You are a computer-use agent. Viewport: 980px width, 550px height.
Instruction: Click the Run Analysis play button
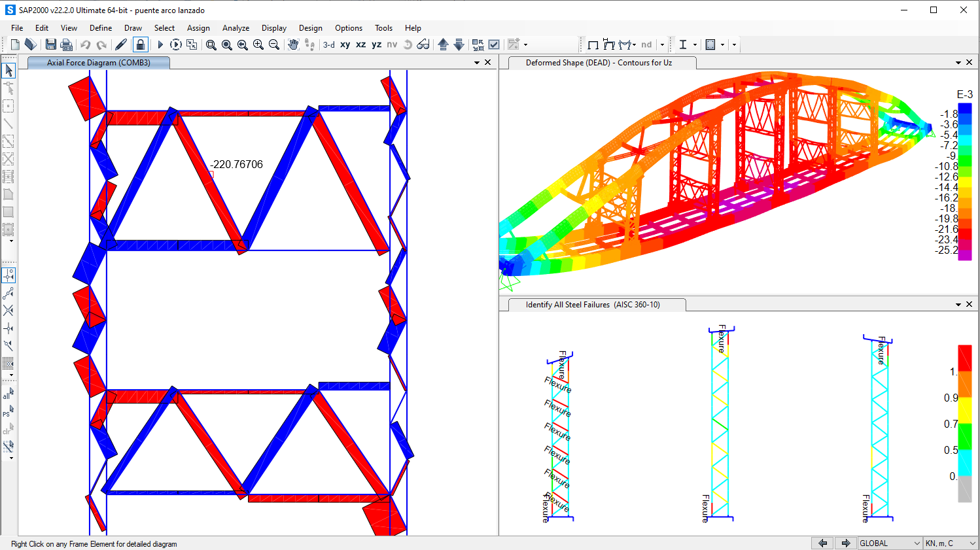tap(160, 44)
